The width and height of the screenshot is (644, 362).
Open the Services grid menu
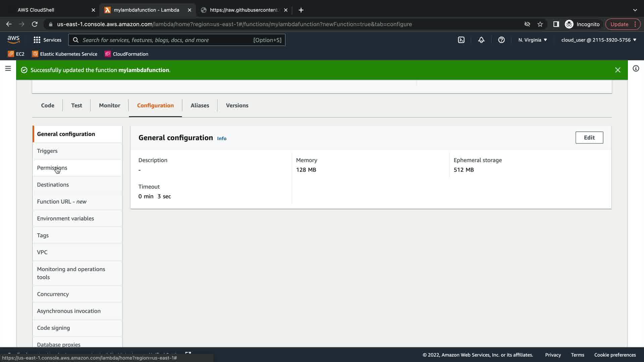tap(48, 40)
